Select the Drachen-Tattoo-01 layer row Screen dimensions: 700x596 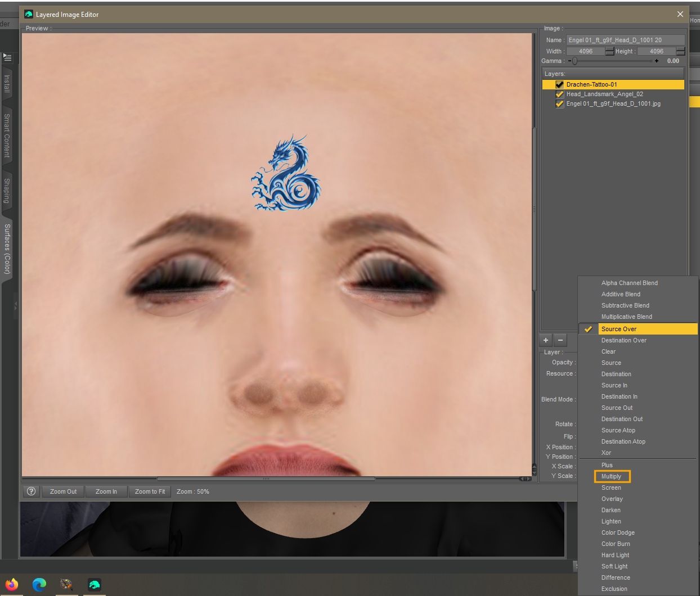[613, 84]
